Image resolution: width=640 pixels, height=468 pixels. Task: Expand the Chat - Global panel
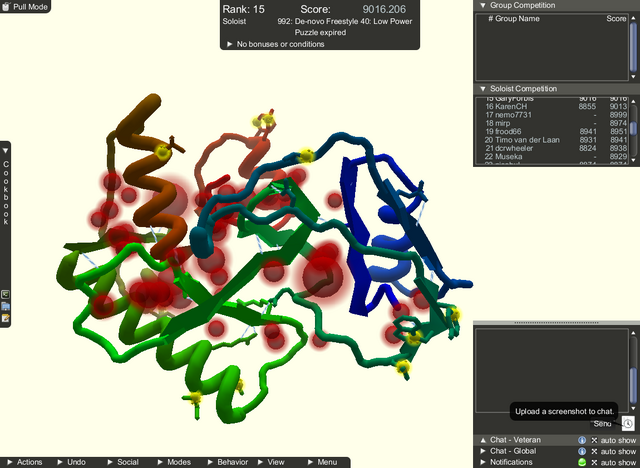point(483,451)
